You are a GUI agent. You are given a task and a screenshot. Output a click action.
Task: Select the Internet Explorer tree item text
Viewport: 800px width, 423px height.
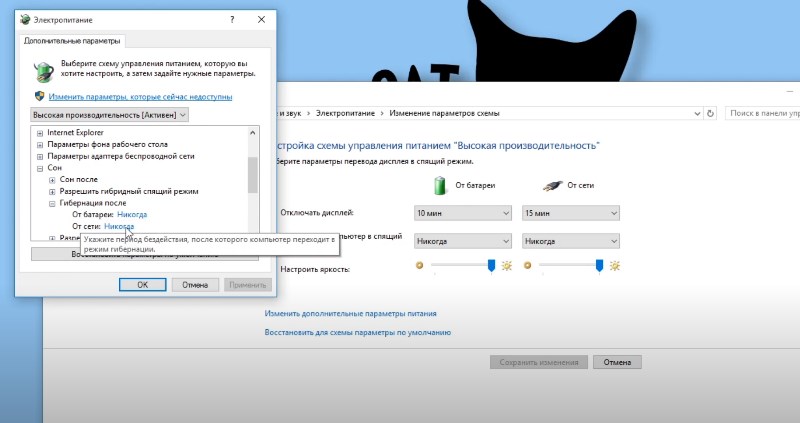pyautogui.click(x=76, y=133)
